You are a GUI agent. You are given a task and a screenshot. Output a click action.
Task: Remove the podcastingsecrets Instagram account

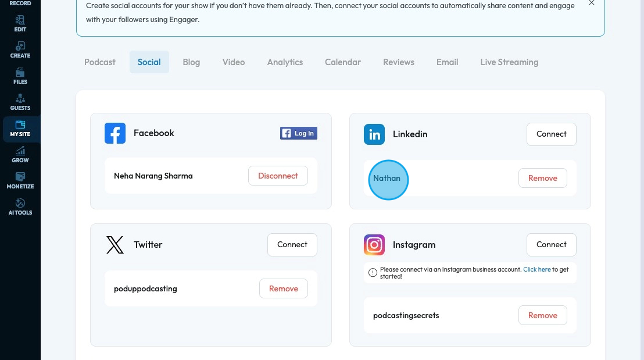point(542,315)
